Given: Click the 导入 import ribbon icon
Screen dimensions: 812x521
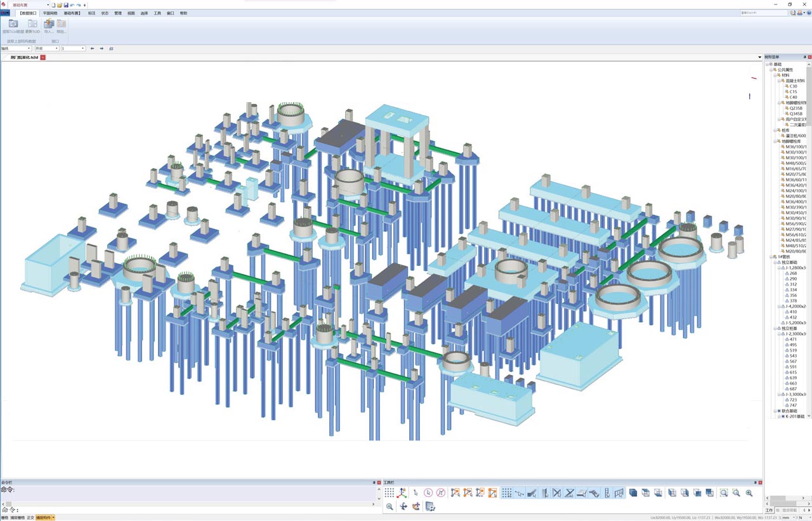Looking at the screenshot, I should [x=49, y=25].
